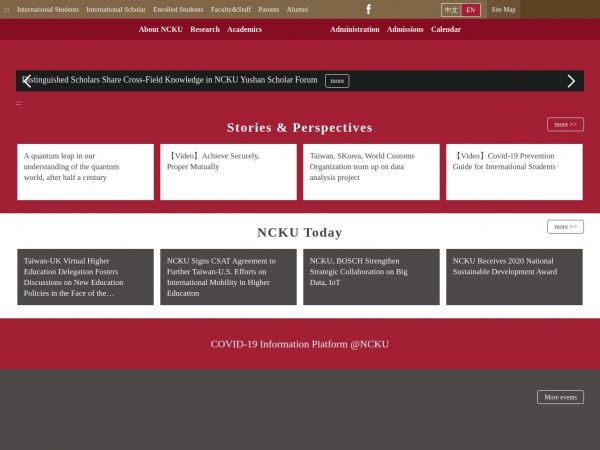
Task: Open International Students link
Action: point(48,10)
